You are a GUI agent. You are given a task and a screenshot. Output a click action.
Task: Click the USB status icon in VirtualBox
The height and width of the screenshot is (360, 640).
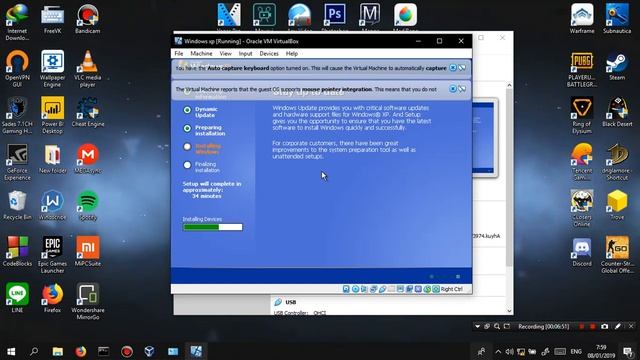pos(382,289)
